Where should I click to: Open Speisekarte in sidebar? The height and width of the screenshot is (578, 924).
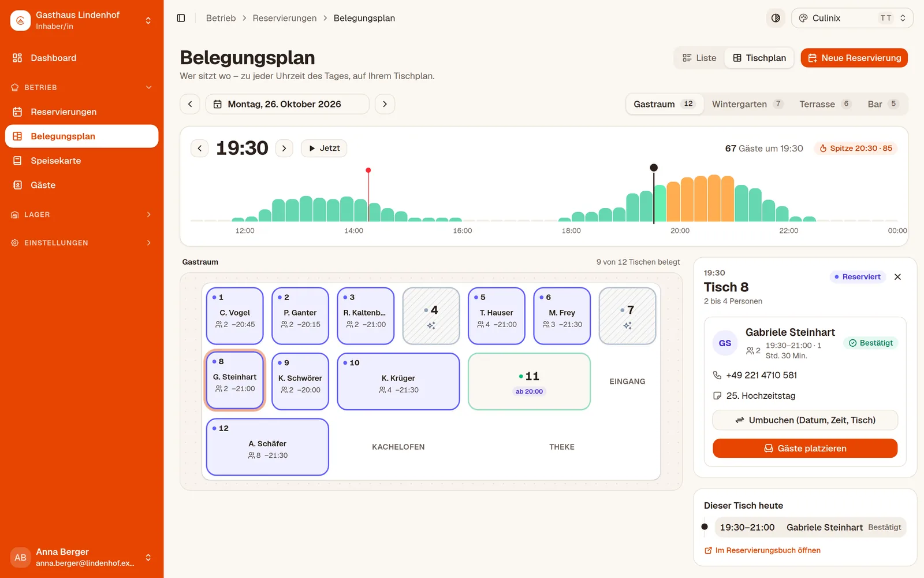point(81,161)
